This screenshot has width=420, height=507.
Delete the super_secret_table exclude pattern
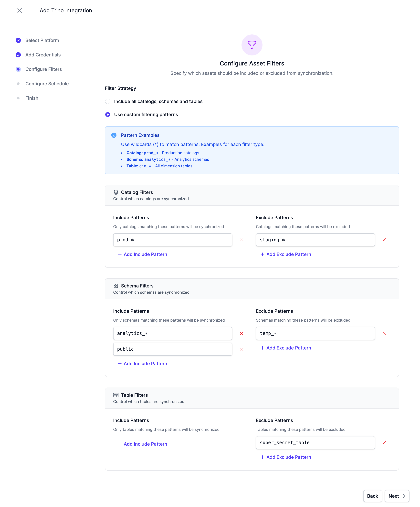(384, 443)
